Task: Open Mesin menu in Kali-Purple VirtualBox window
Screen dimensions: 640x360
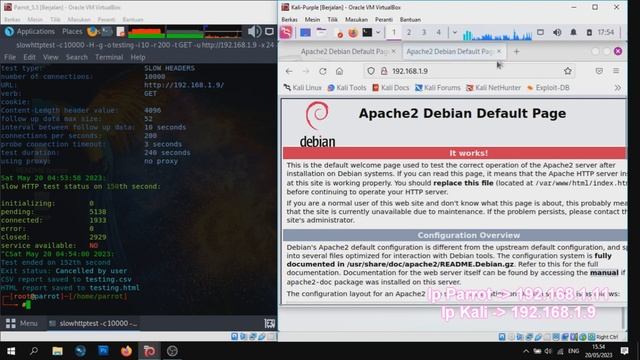Action: [x=312, y=19]
